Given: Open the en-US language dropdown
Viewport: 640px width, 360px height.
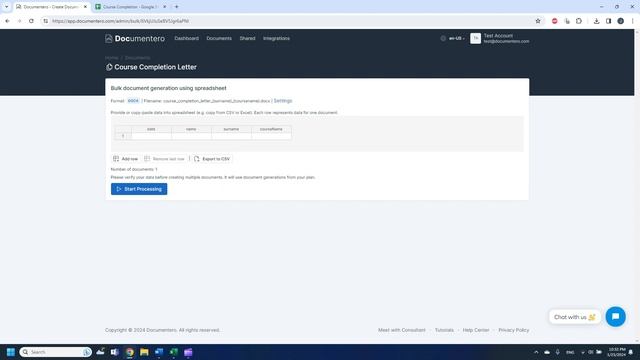Looking at the screenshot, I should point(456,38).
